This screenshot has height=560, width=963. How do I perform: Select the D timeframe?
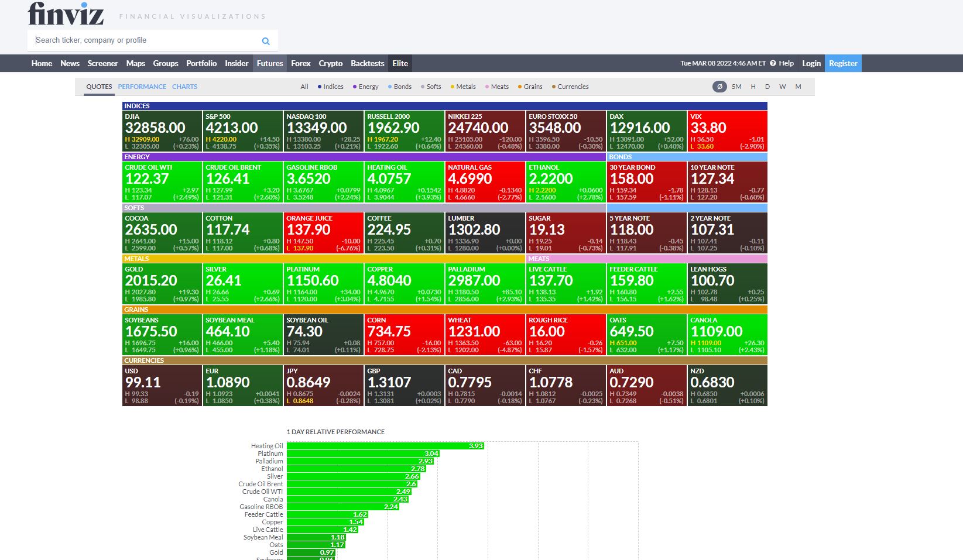click(x=767, y=87)
